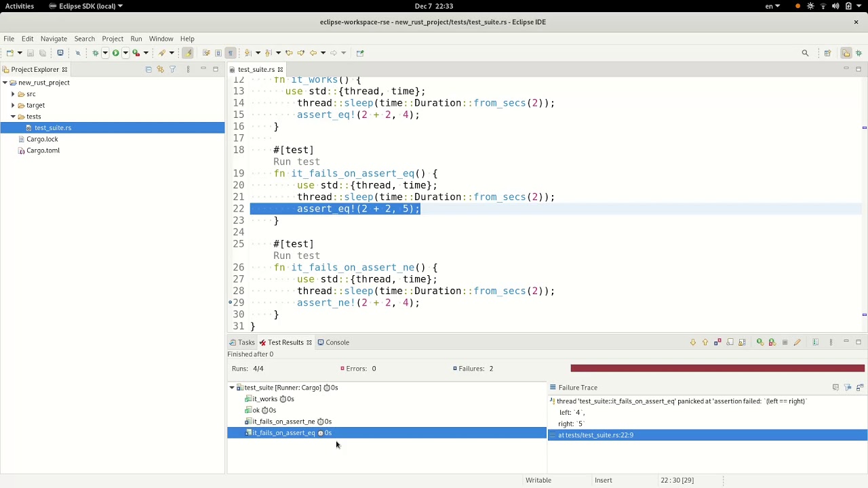Open the terminal toolbar icon
This screenshot has width=868, height=488.
coord(60,53)
